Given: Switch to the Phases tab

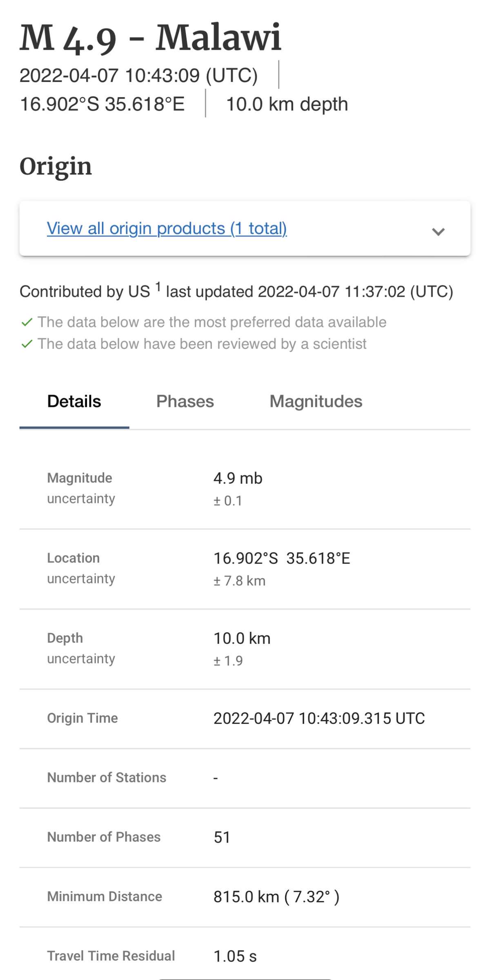Looking at the screenshot, I should pos(185,401).
